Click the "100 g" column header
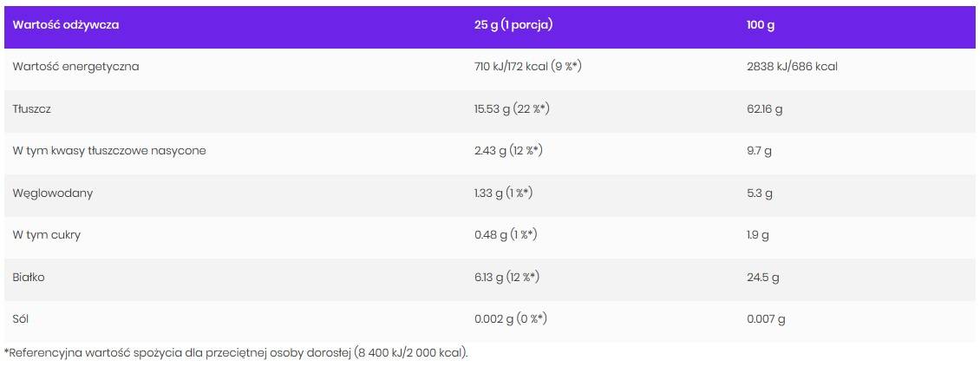The image size is (980, 380). 761,25
